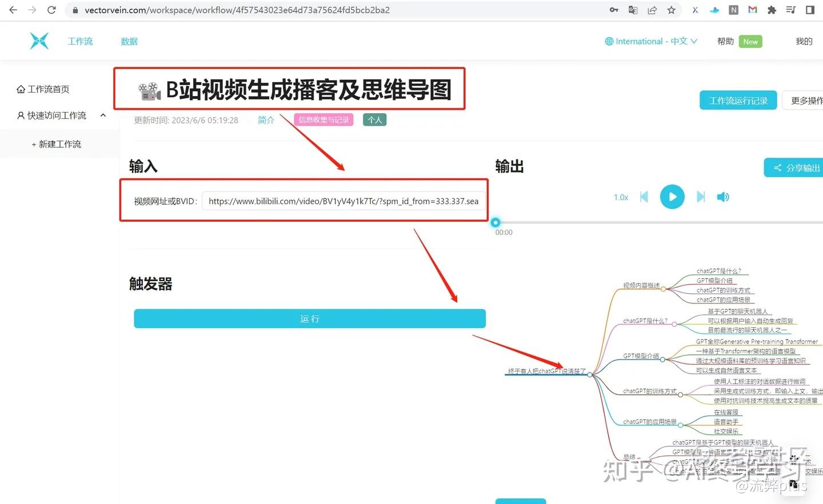Click the 简介 link
Image resolution: width=823 pixels, height=504 pixels.
(266, 120)
